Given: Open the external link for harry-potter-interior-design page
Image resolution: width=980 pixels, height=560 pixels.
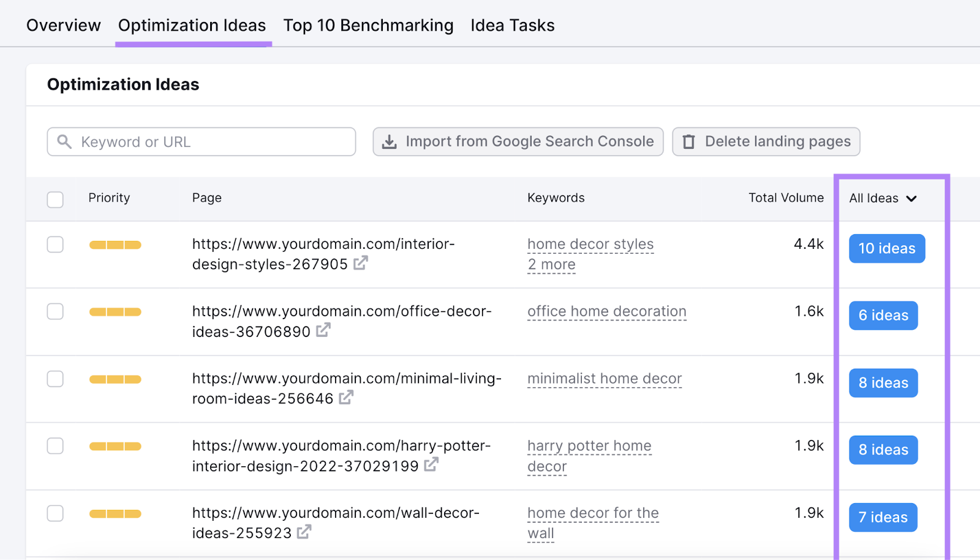Looking at the screenshot, I should 431,464.
